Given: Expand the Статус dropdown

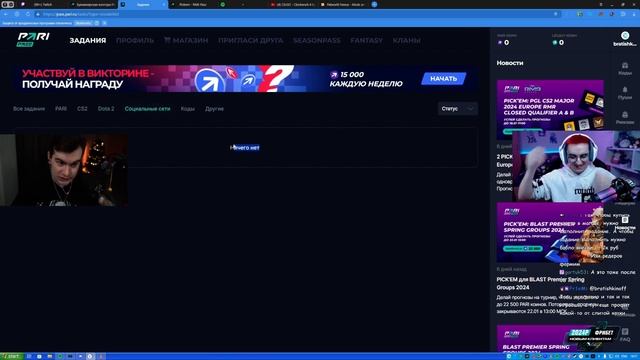Looking at the screenshot, I should pyautogui.click(x=458, y=109).
